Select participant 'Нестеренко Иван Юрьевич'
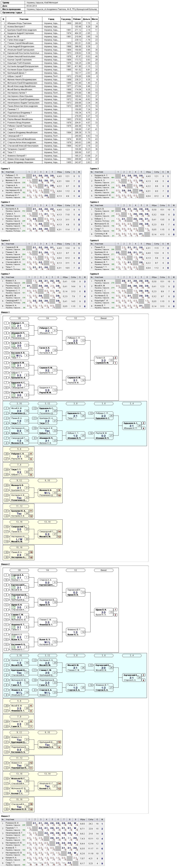 20,96
